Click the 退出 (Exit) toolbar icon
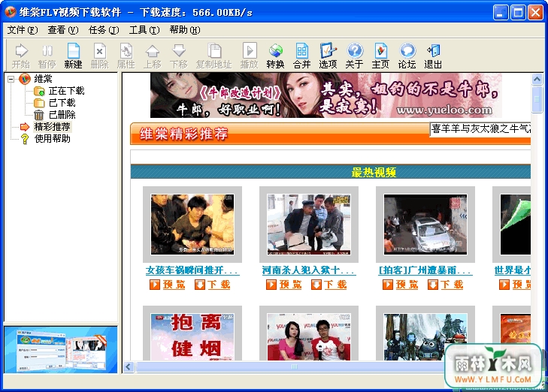Image resolution: width=548 pixels, height=392 pixels. click(x=434, y=56)
